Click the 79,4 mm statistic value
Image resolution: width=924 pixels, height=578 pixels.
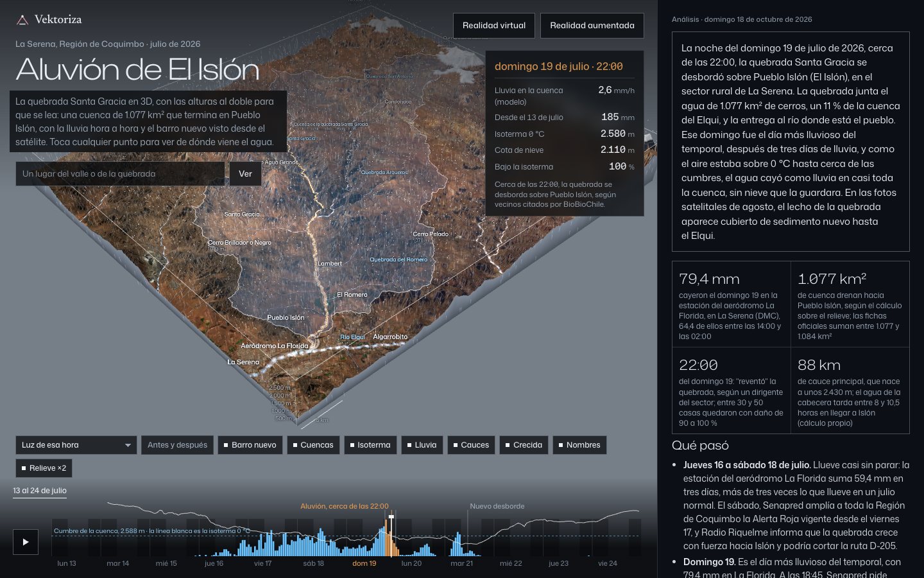709,279
